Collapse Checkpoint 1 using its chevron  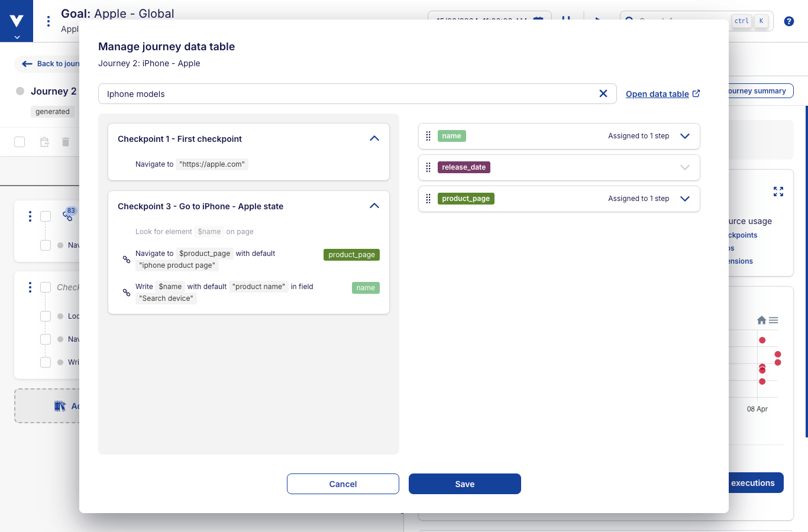pyautogui.click(x=374, y=138)
